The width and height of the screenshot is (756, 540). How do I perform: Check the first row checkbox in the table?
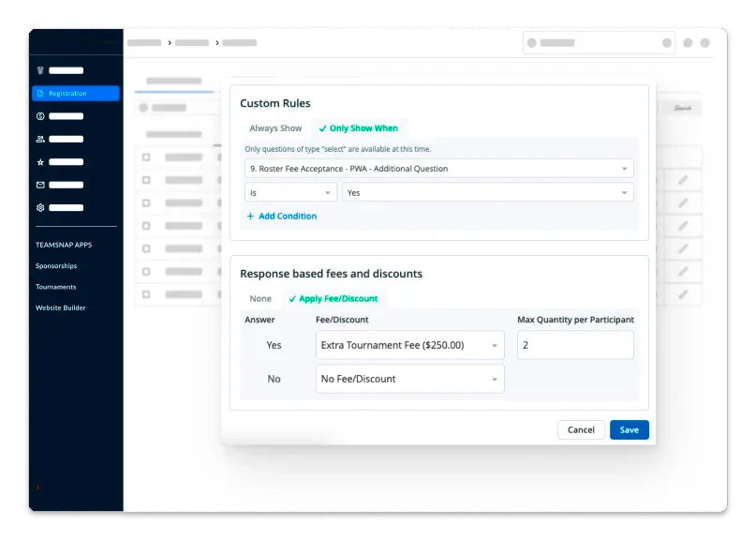point(146,157)
